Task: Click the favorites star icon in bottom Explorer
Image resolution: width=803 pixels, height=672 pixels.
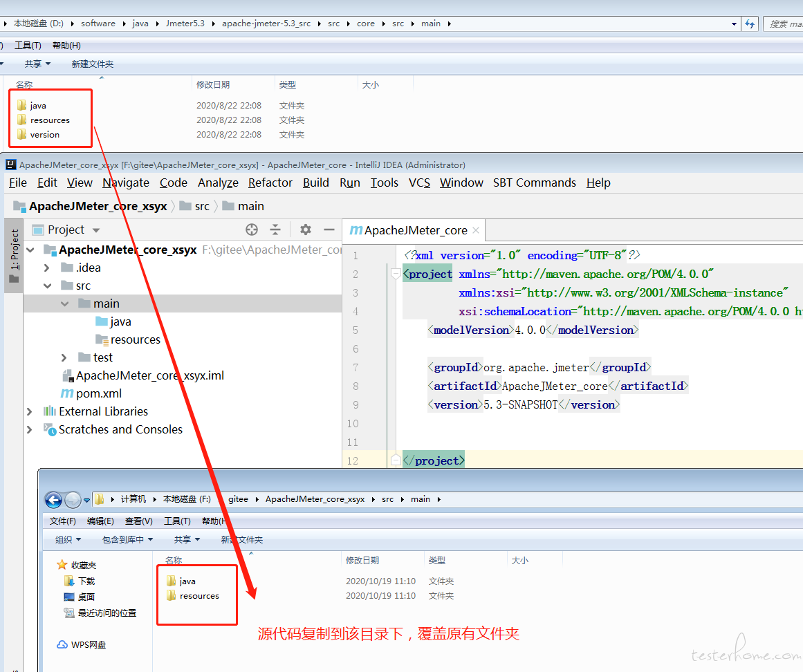Action: coord(62,565)
